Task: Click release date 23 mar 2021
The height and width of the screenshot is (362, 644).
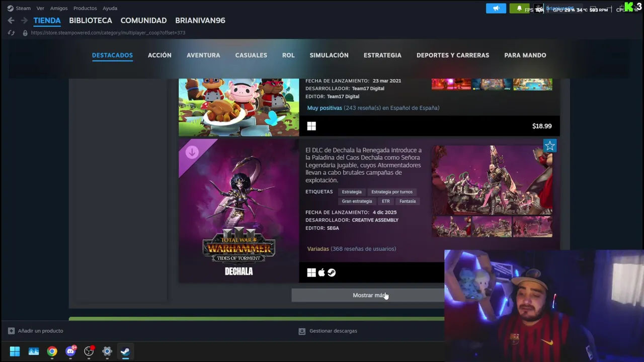Action: [386, 81]
